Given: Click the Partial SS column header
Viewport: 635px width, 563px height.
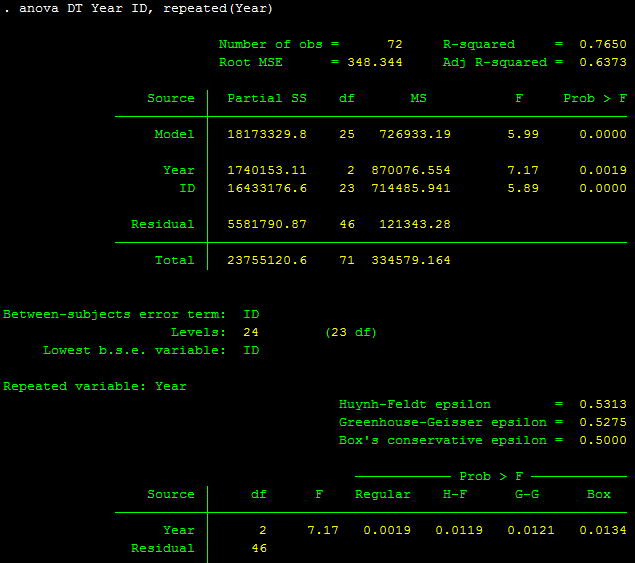Looking at the screenshot, I should (x=267, y=99).
